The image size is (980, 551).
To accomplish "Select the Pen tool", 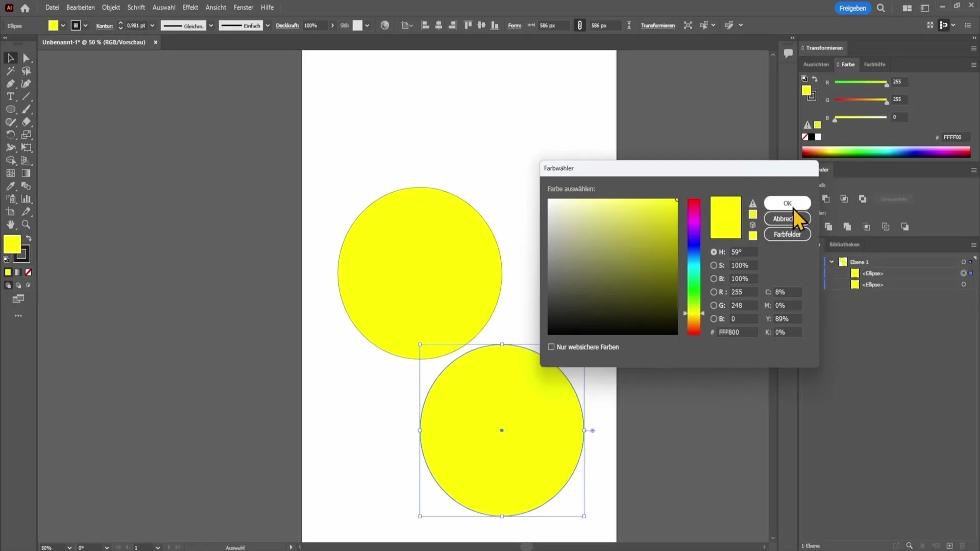I will (10, 84).
